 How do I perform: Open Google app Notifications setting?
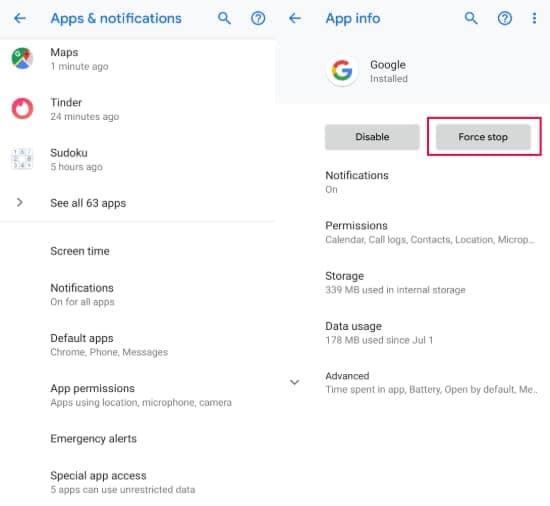coord(412,182)
